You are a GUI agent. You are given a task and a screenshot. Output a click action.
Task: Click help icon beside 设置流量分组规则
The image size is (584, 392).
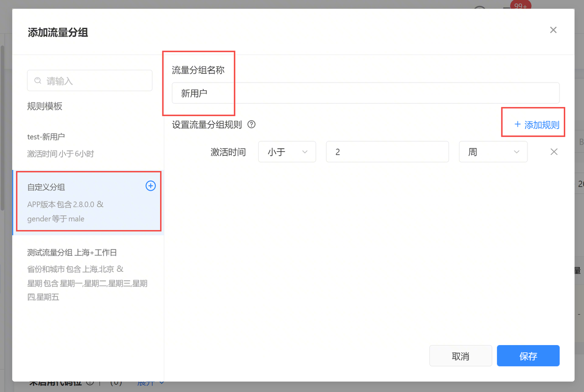pos(251,124)
